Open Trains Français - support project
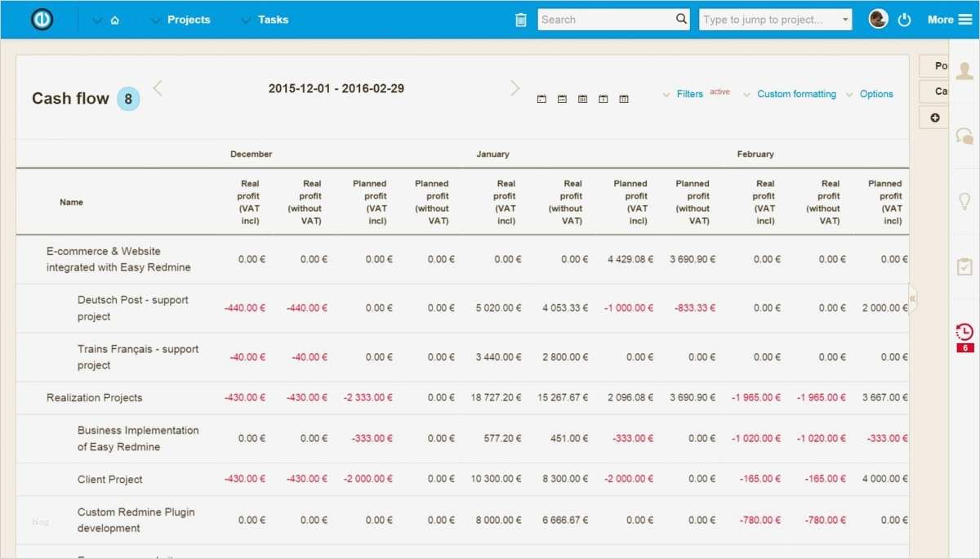980x559 pixels. click(138, 357)
